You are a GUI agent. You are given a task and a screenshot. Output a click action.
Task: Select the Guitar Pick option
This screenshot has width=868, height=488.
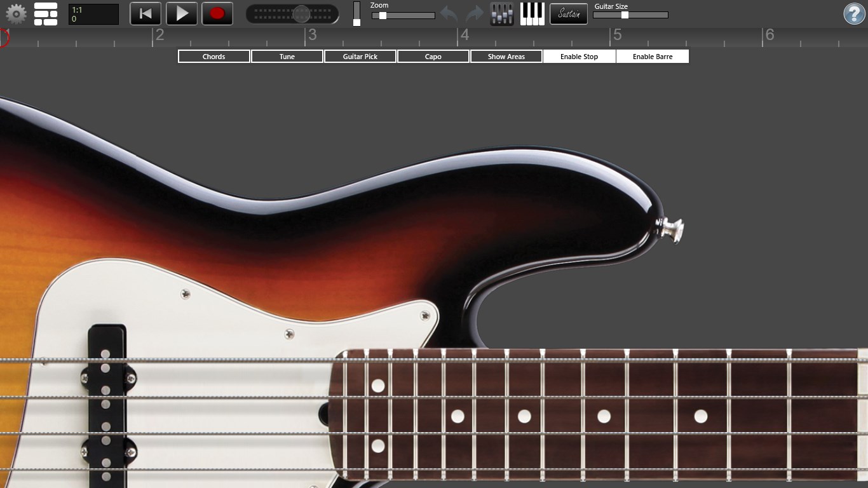coord(360,57)
